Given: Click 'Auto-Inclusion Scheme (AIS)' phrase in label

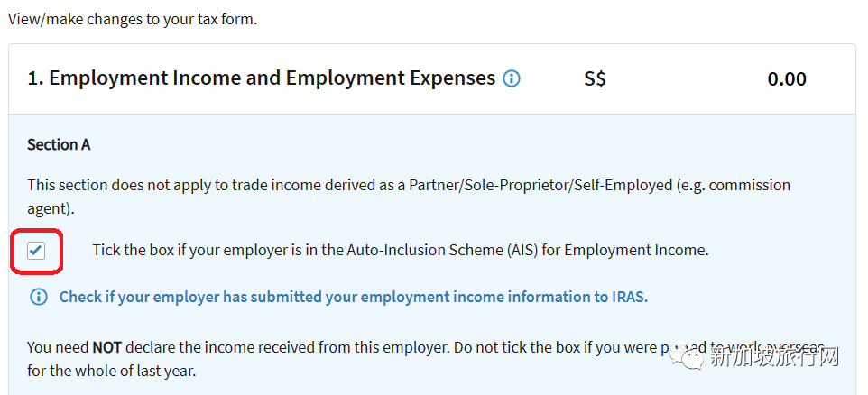Looking at the screenshot, I should point(442,250).
